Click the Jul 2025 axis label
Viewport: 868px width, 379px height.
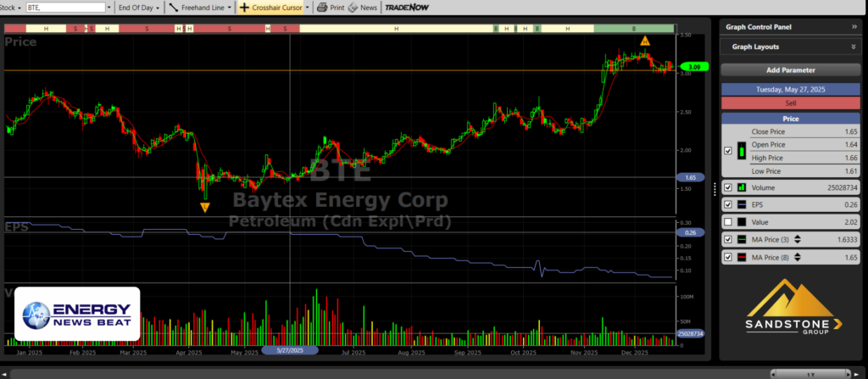(x=353, y=353)
